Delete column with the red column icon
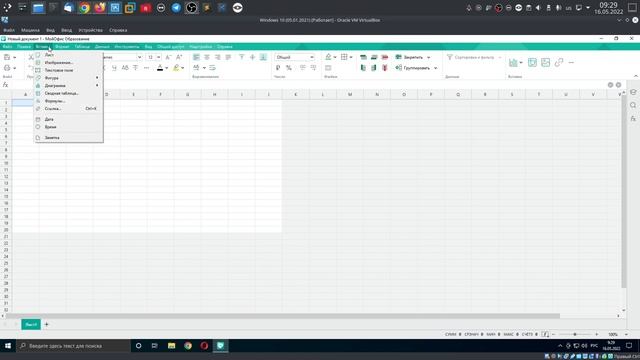This screenshot has height=360, width=640. click(384, 68)
